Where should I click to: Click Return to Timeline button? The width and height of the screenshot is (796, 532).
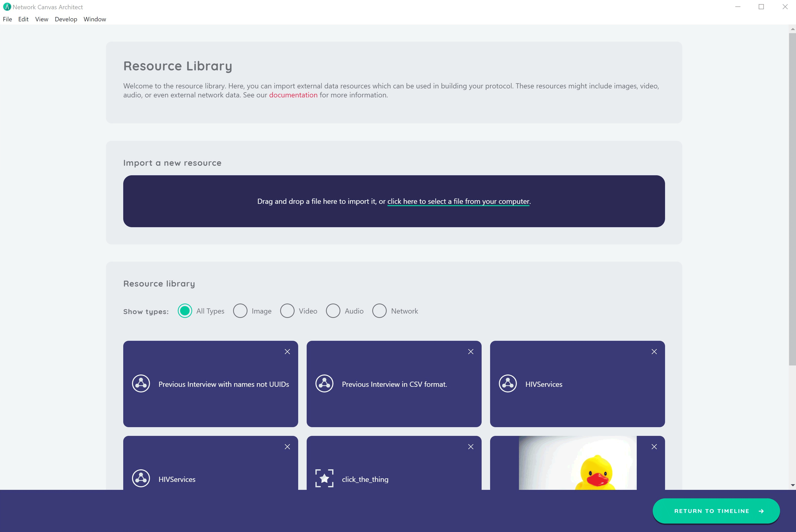(x=716, y=511)
